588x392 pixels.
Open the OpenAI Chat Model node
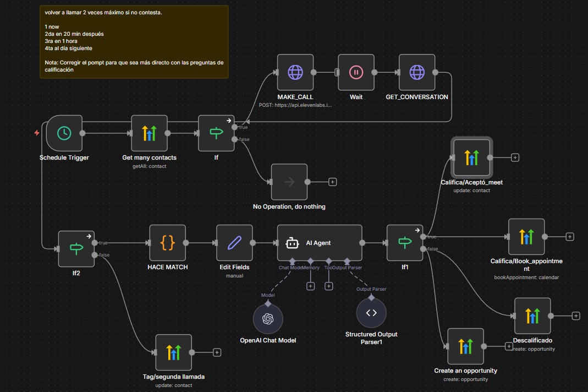click(x=268, y=318)
